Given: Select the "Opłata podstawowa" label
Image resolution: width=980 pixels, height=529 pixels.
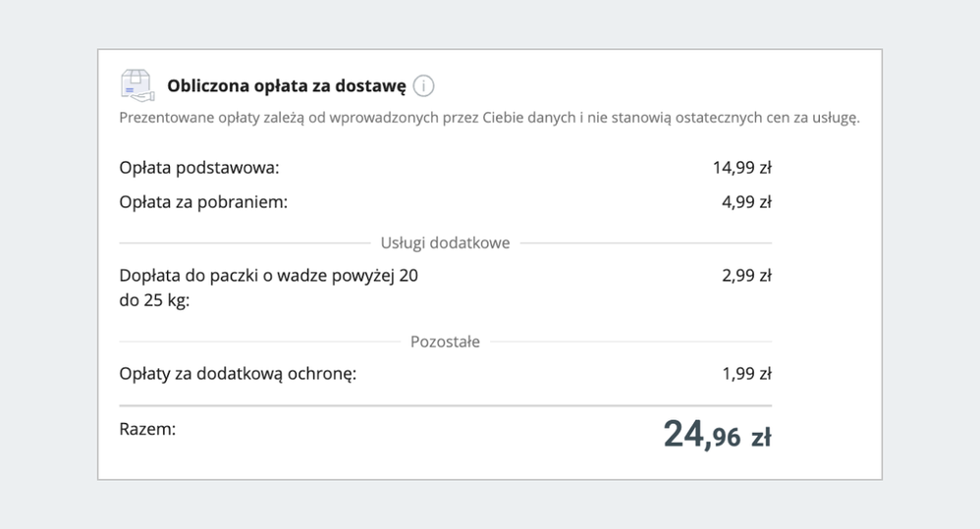Looking at the screenshot, I should 199,168.
